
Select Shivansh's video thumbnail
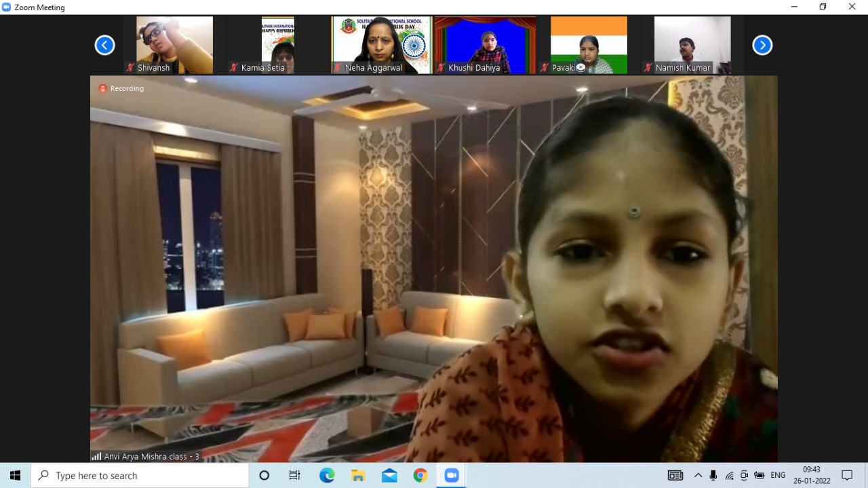point(174,45)
